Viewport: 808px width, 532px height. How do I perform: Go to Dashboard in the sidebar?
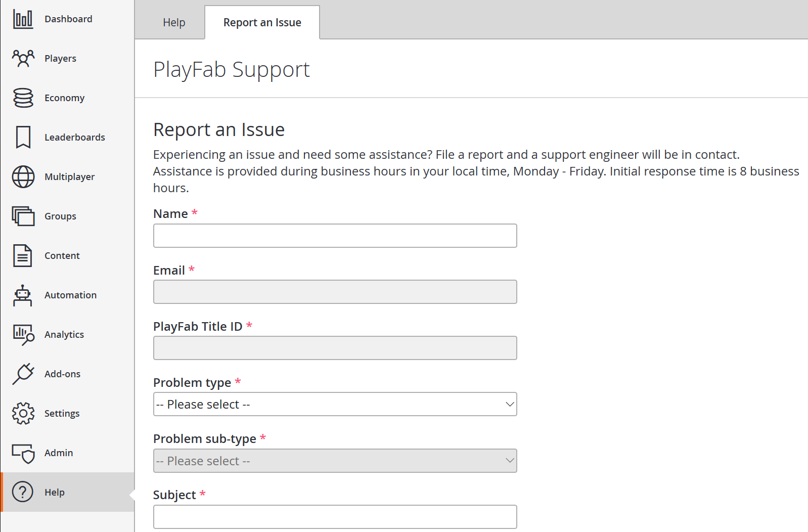(x=68, y=19)
